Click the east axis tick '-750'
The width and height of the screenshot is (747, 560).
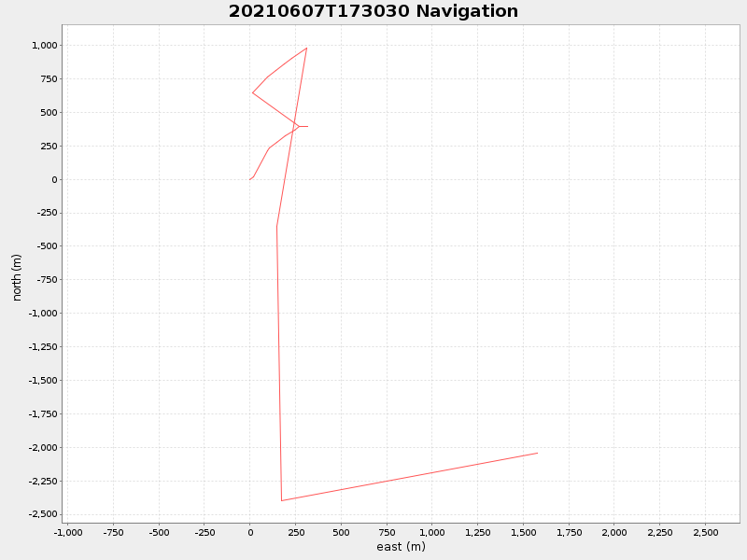pos(113,533)
